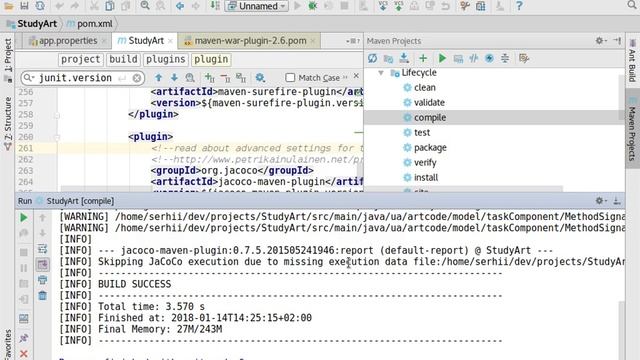The width and height of the screenshot is (640, 360).
Task: Toggle soft-wrap in Run console
Action: click(42, 249)
